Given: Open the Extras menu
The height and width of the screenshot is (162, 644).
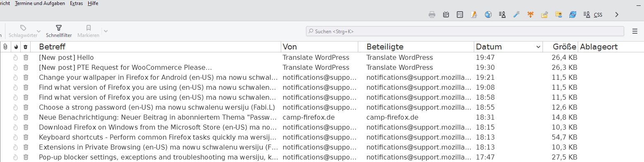Looking at the screenshot, I should pyautogui.click(x=77, y=3).
